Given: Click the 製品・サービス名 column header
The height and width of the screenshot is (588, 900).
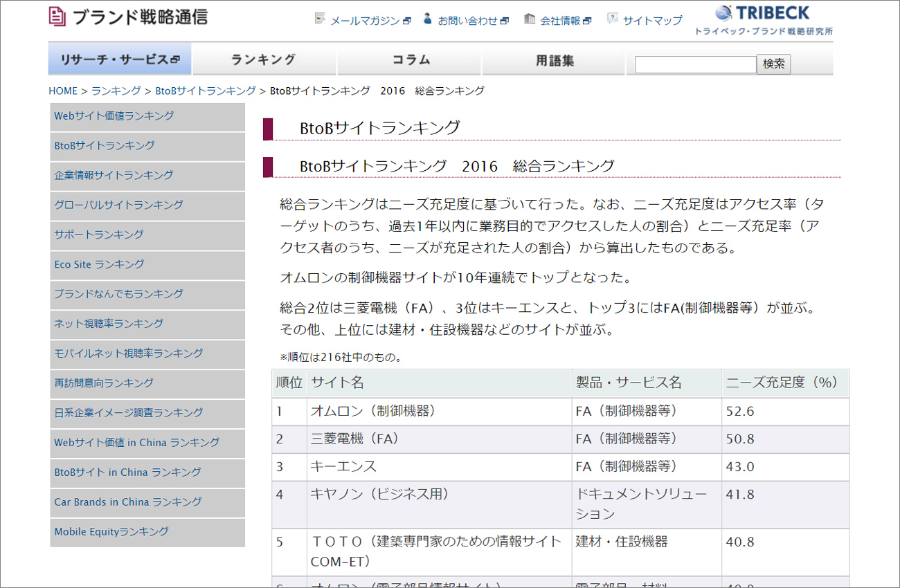Looking at the screenshot, I should click(x=647, y=383).
